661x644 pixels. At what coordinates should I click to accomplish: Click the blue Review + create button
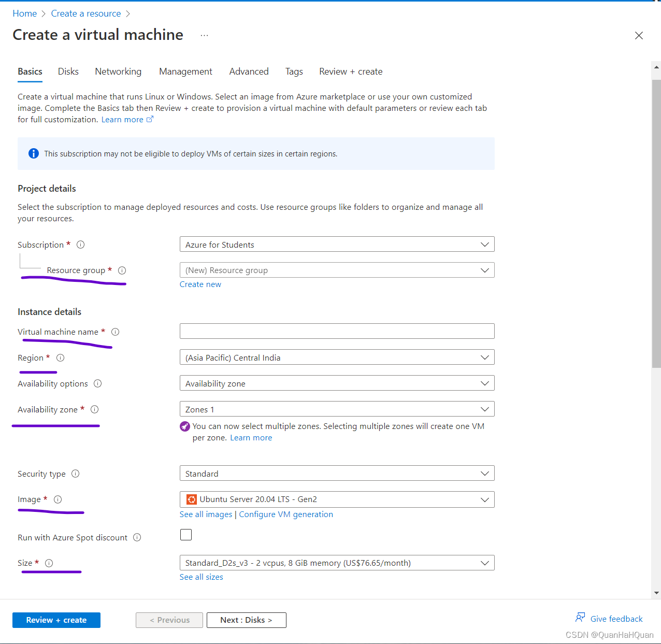tap(56, 620)
